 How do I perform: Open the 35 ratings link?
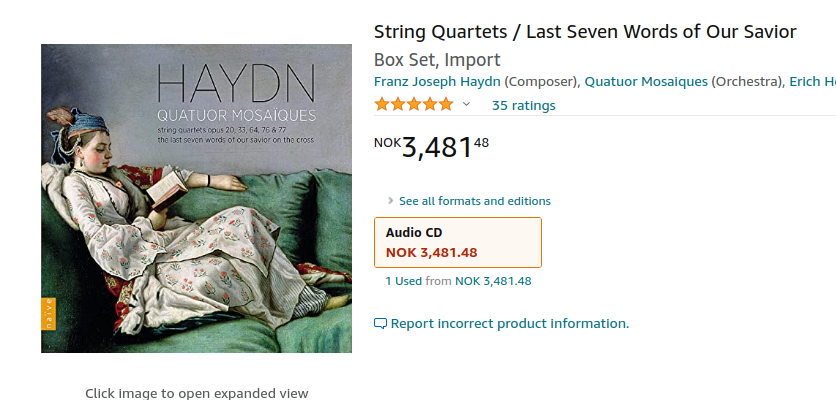(x=523, y=105)
